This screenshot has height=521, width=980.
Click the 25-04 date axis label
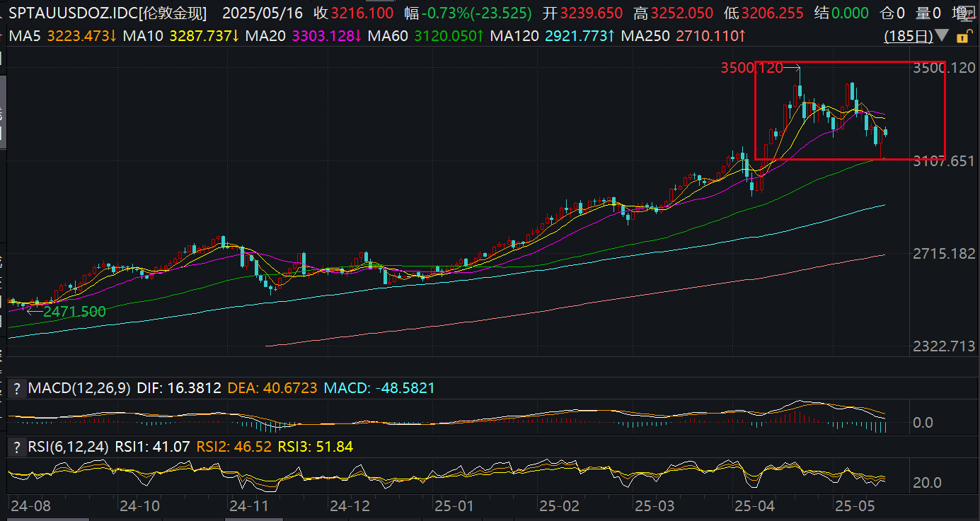tap(756, 507)
